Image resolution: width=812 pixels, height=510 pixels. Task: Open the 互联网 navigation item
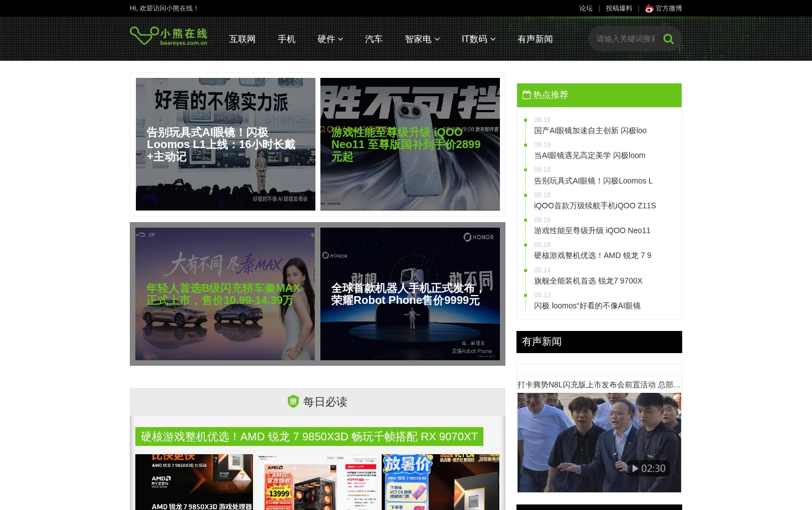(242, 39)
